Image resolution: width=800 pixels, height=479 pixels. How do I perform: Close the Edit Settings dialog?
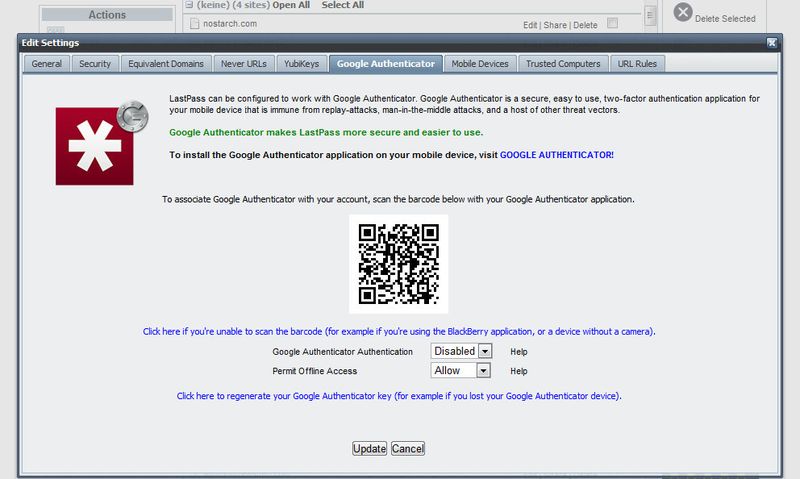click(772, 43)
